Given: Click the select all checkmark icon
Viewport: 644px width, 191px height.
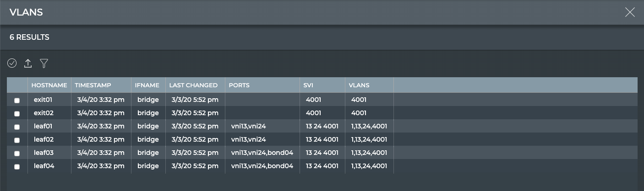Looking at the screenshot, I should coord(12,64).
